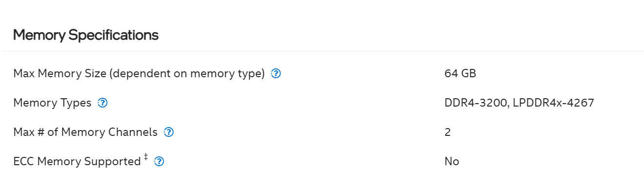
Task: Click the LPDDR4x-4267 memory type value
Action: (x=553, y=103)
